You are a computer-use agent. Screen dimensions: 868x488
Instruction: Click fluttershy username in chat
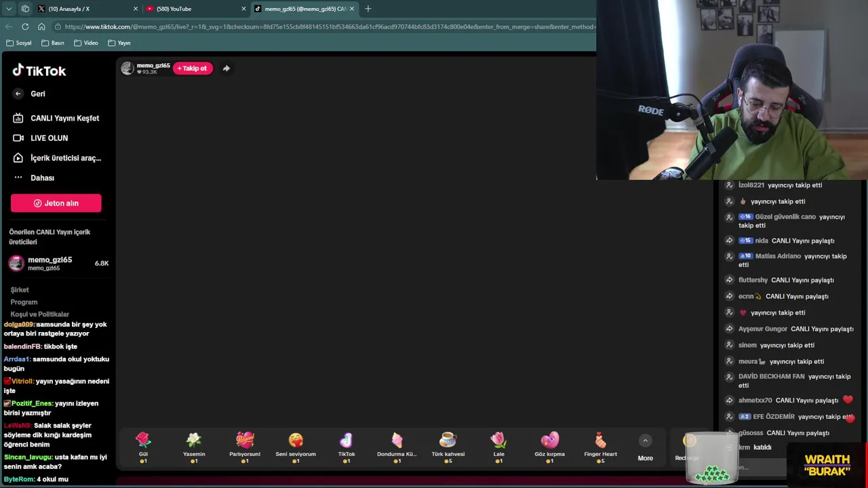click(753, 280)
